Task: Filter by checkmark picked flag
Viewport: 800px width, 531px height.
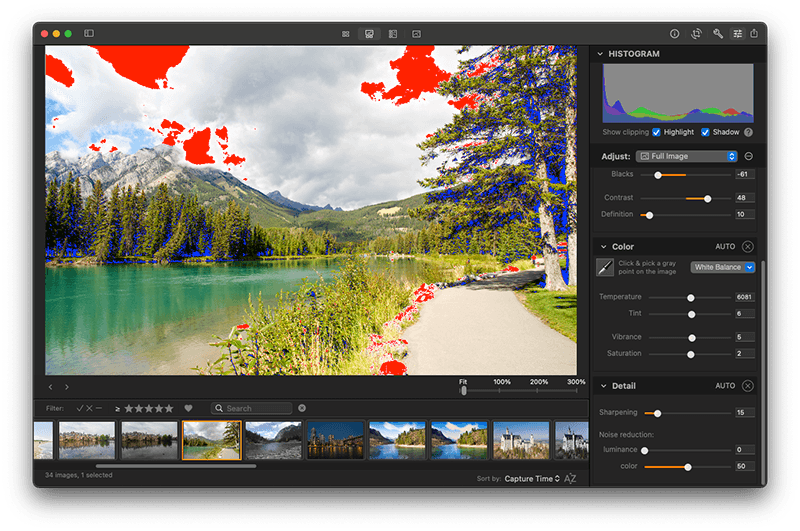Action: 80,408
